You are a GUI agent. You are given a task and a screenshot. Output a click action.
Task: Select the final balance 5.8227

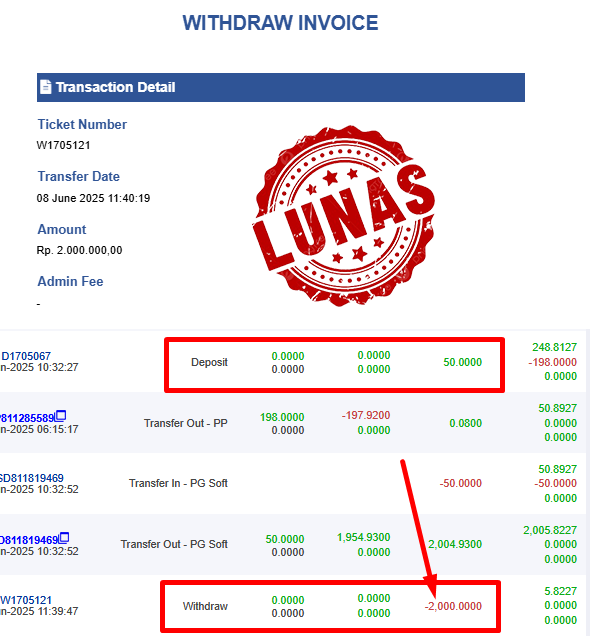coord(561,591)
